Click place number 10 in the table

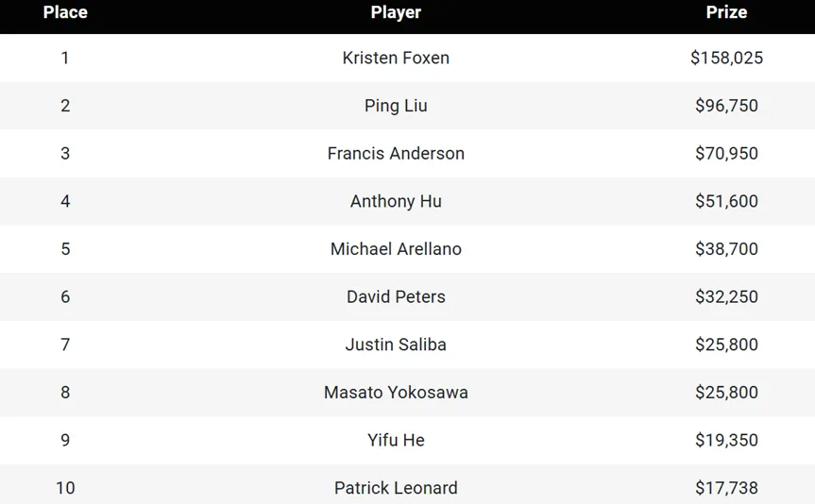65,488
